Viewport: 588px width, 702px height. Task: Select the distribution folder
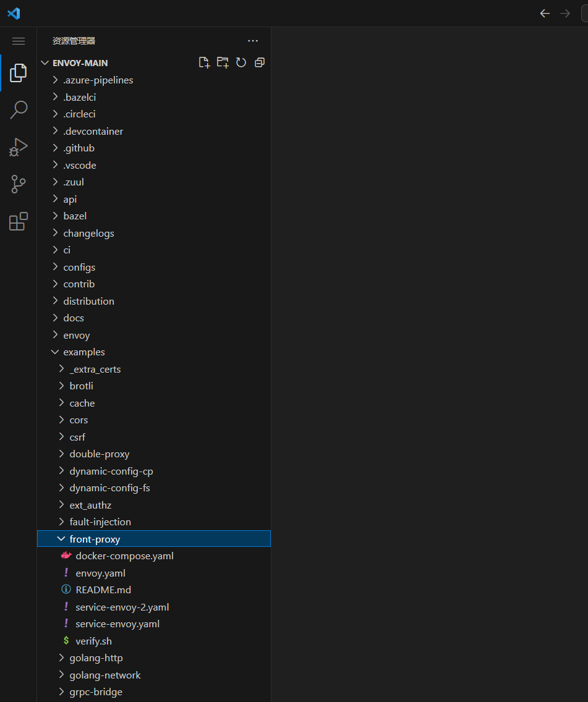pos(154,301)
